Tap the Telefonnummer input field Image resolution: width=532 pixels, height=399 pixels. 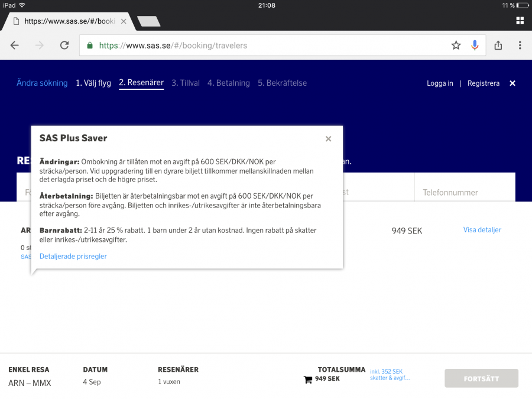pos(464,193)
